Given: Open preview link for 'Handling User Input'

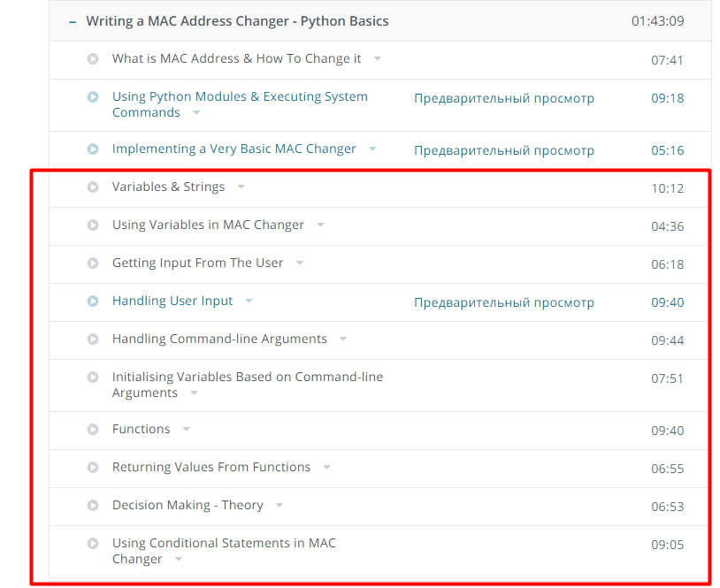Looking at the screenshot, I should 504,302.
